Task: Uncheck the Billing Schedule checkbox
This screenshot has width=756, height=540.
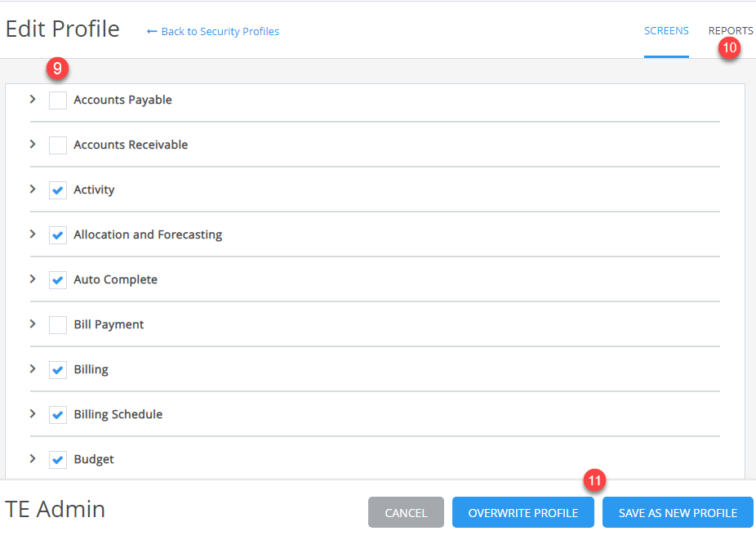Action: click(x=58, y=414)
